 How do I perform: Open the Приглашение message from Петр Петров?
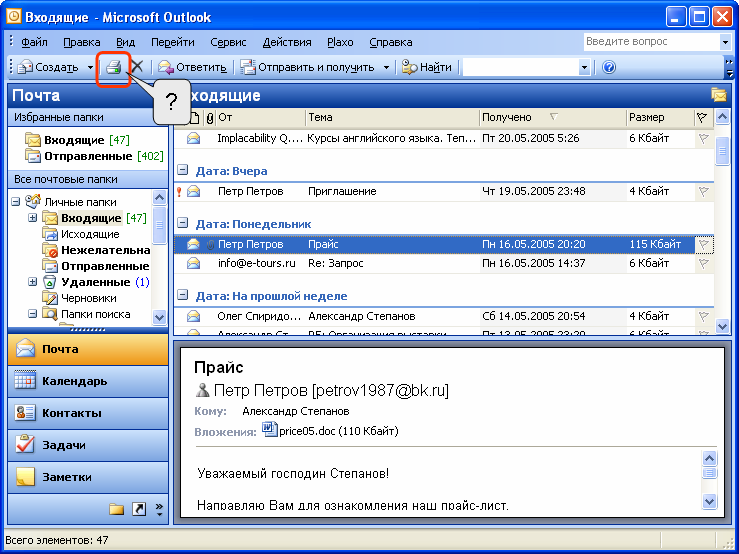click(x=444, y=191)
